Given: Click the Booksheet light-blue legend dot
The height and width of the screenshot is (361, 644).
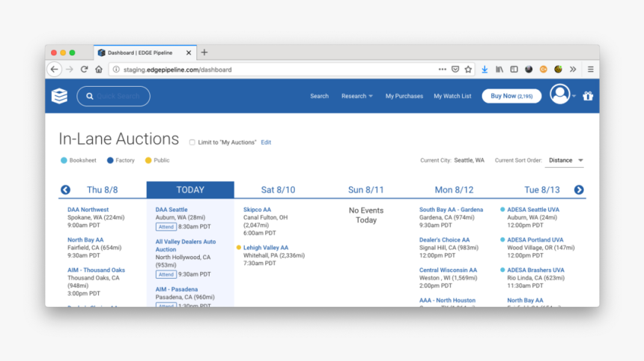Looking at the screenshot, I should tap(64, 160).
